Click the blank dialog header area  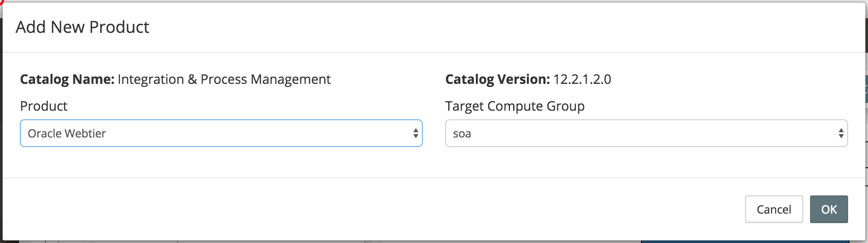tap(475, 27)
